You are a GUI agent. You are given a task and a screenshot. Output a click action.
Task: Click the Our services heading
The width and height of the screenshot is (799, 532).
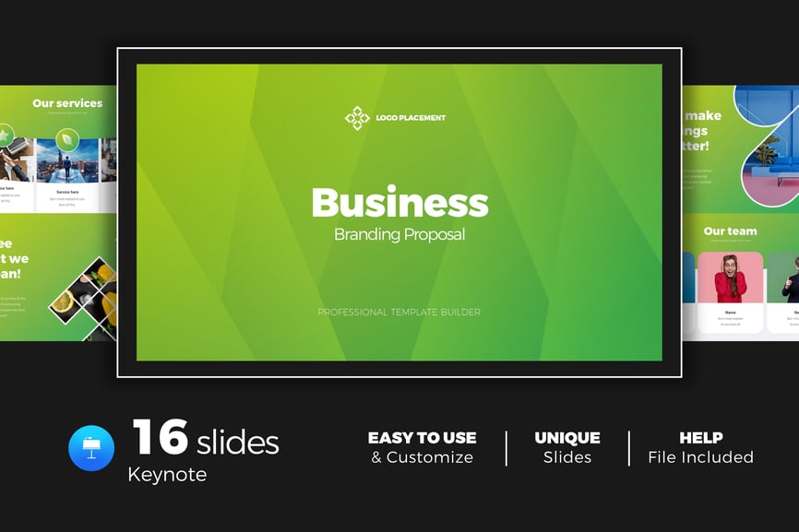[x=67, y=103]
